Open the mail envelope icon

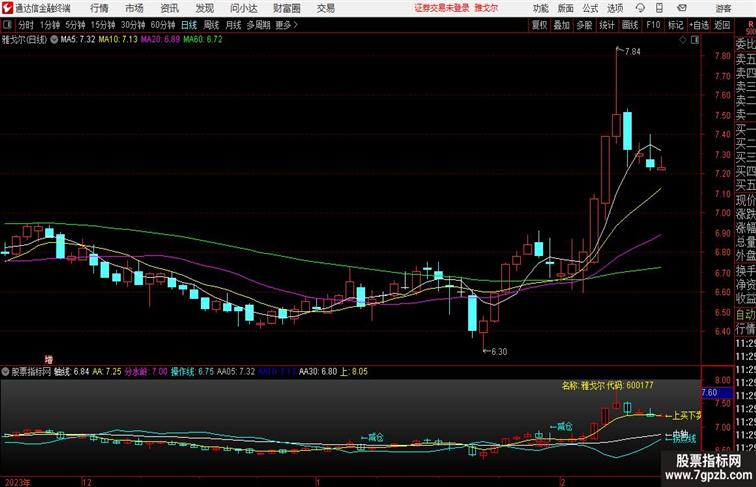point(682,8)
